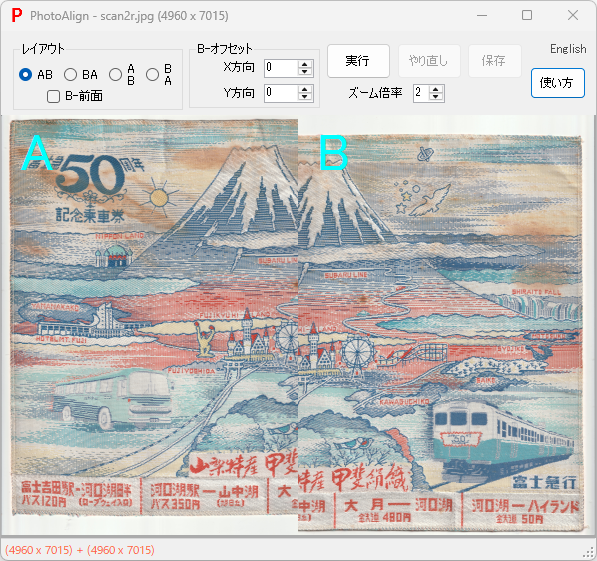The width and height of the screenshot is (597, 561).
Task: Click the status bar image size text
Action: click(80, 550)
